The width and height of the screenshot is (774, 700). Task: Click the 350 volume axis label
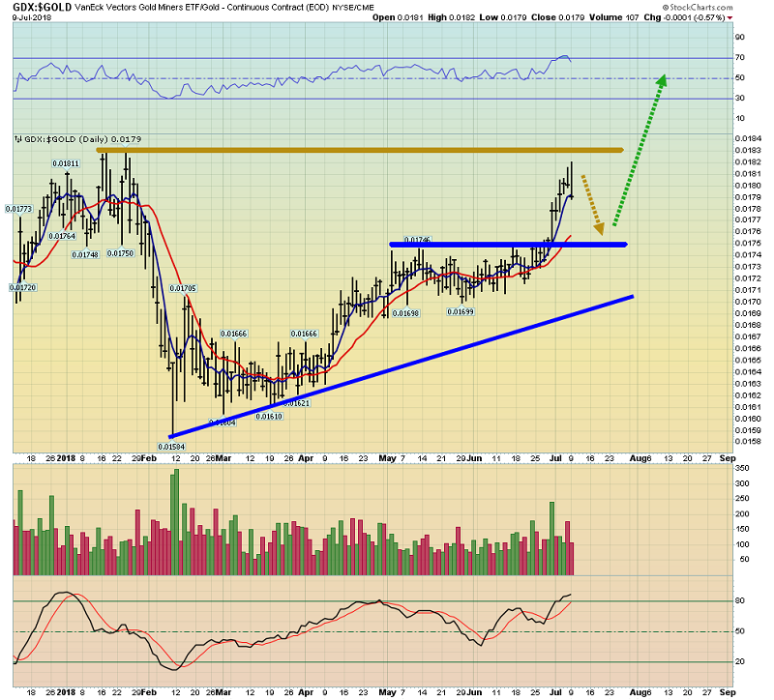click(742, 468)
